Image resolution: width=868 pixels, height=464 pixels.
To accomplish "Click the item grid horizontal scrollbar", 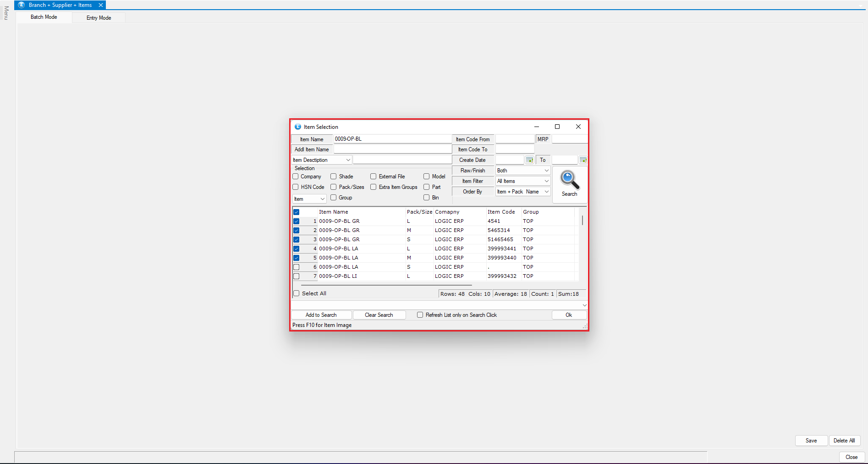I will click(386, 285).
